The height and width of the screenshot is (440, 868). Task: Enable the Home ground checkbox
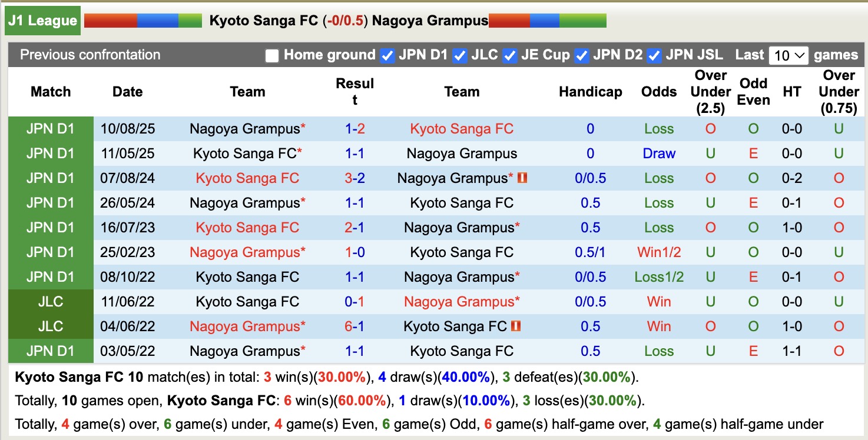click(x=271, y=55)
